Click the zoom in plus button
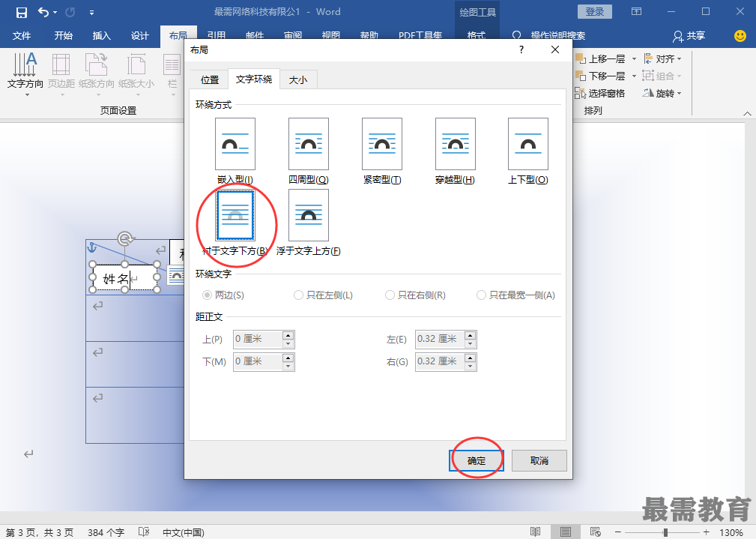This screenshot has width=756, height=539. (x=707, y=532)
